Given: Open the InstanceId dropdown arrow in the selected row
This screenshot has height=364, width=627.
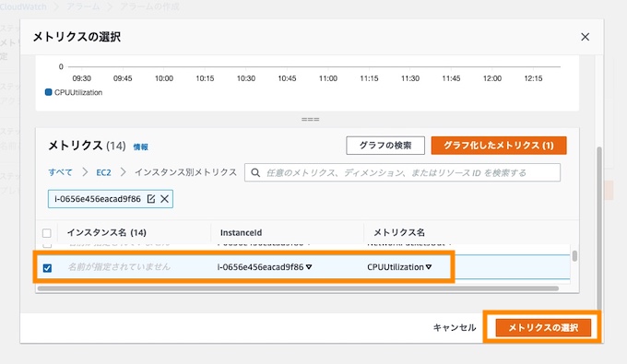Looking at the screenshot, I should click(x=309, y=267).
